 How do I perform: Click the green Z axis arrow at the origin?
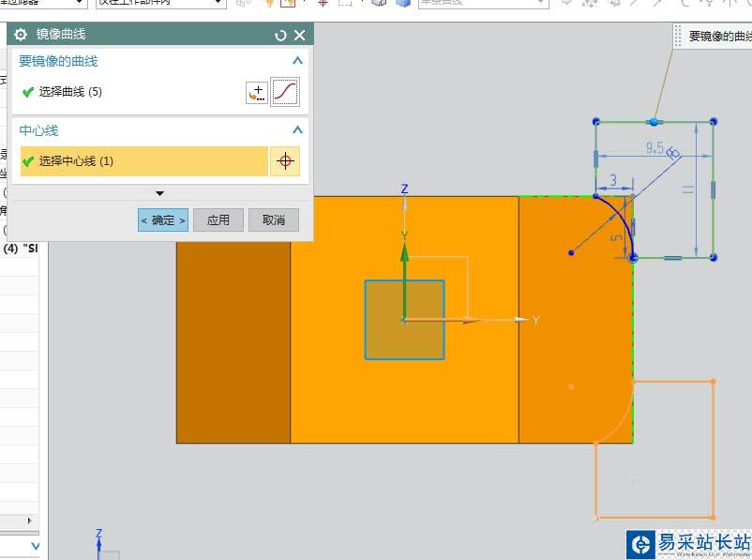point(405,280)
